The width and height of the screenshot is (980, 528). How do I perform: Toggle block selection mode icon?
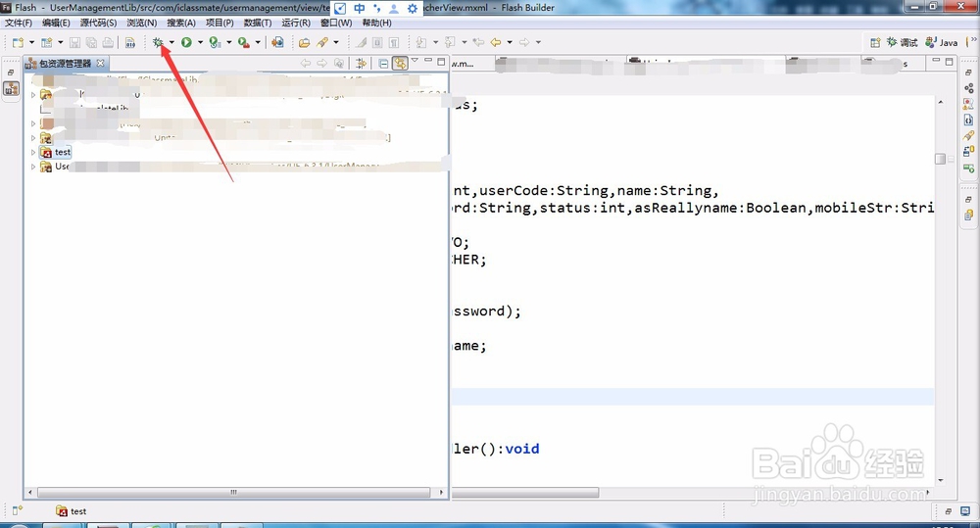(x=377, y=42)
